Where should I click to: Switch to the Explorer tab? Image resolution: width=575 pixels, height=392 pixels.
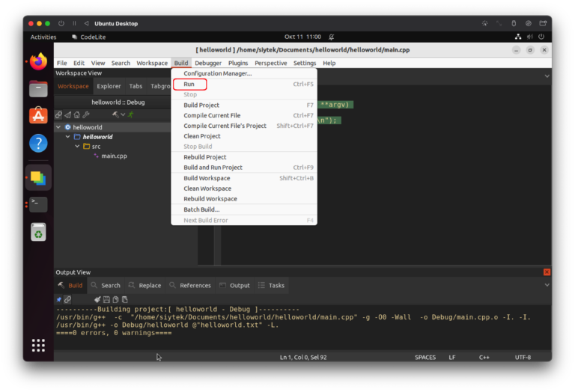[109, 86]
